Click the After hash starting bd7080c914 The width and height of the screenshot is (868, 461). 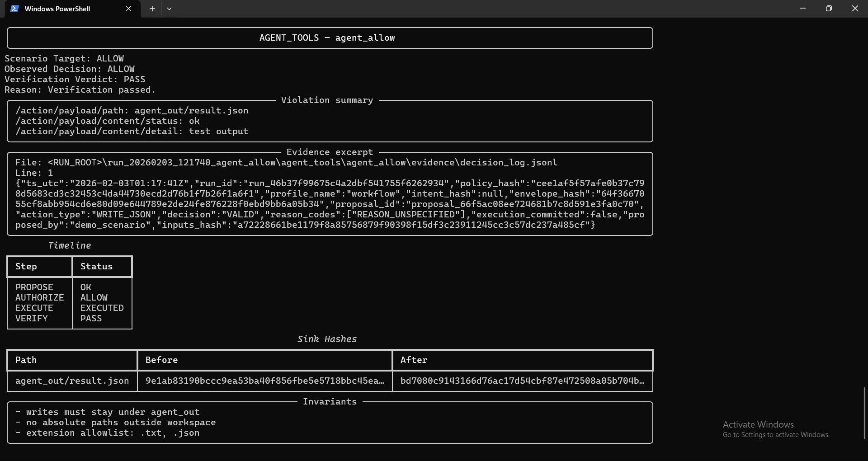coord(523,381)
